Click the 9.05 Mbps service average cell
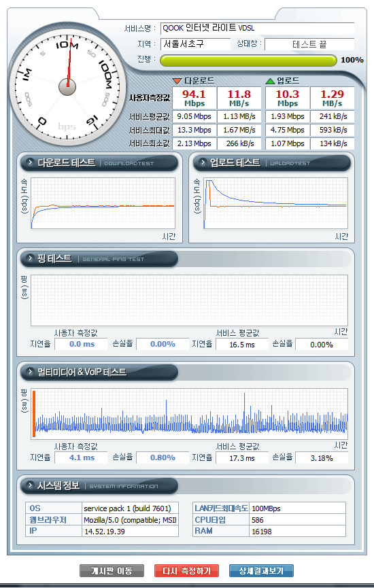This screenshot has width=374, height=588. (194, 116)
